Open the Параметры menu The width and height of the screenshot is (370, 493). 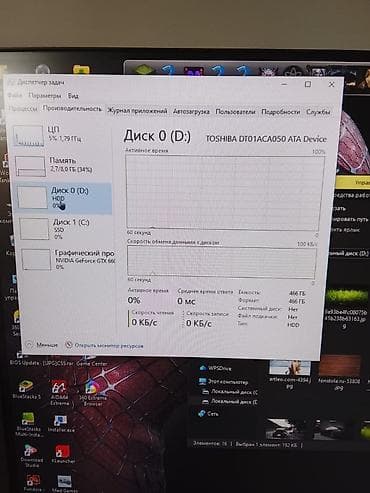click(x=45, y=96)
